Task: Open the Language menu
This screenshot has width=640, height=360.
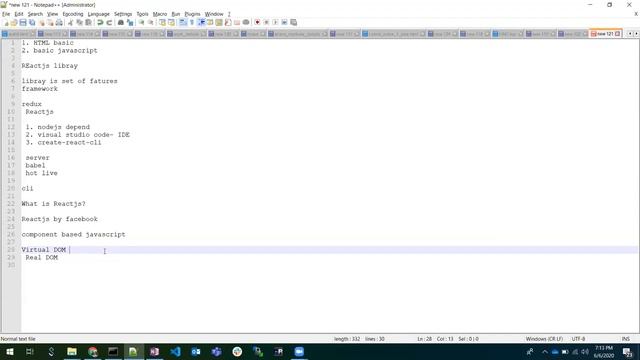Action: point(98,14)
